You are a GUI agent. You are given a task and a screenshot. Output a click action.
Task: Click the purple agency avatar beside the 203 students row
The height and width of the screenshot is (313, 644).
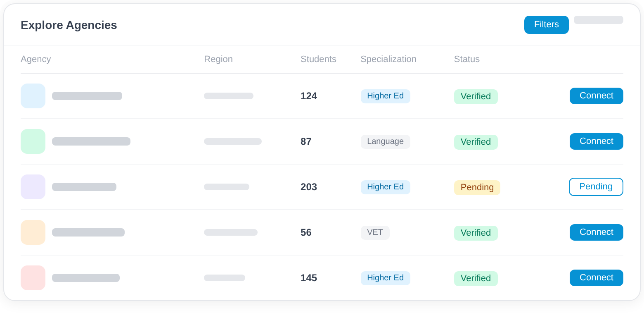[x=33, y=186]
